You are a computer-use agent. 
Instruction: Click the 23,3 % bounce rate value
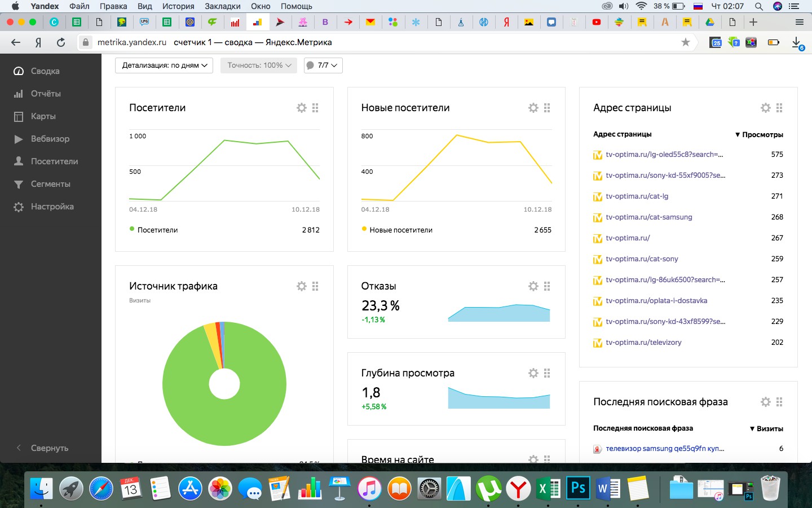(x=380, y=305)
